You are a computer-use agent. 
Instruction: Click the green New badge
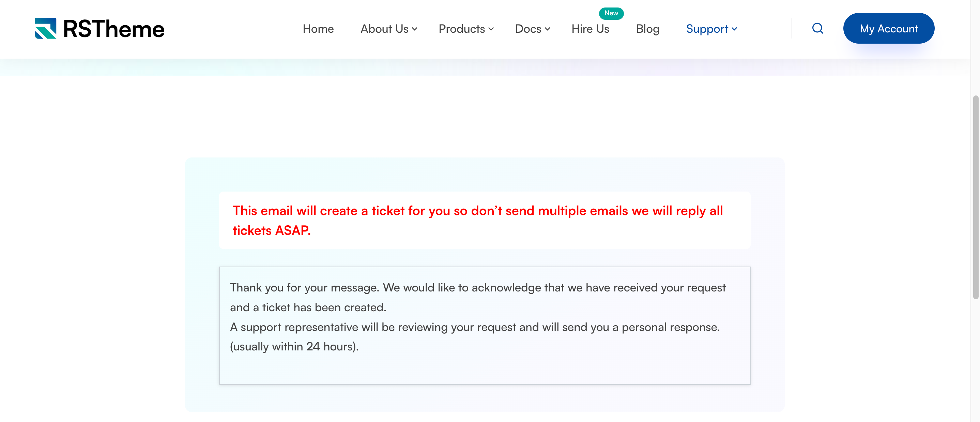(x=611, y=13)
